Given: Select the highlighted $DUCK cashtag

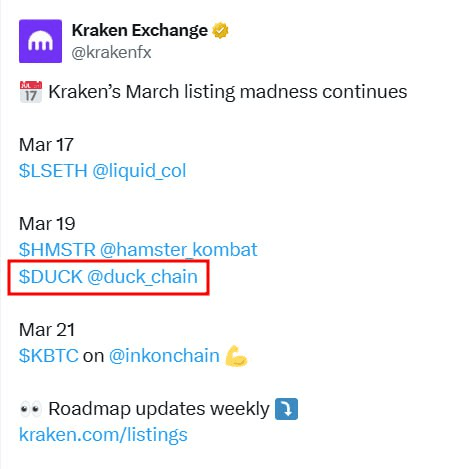Looking at the screenshot, I should coord(51,277).
